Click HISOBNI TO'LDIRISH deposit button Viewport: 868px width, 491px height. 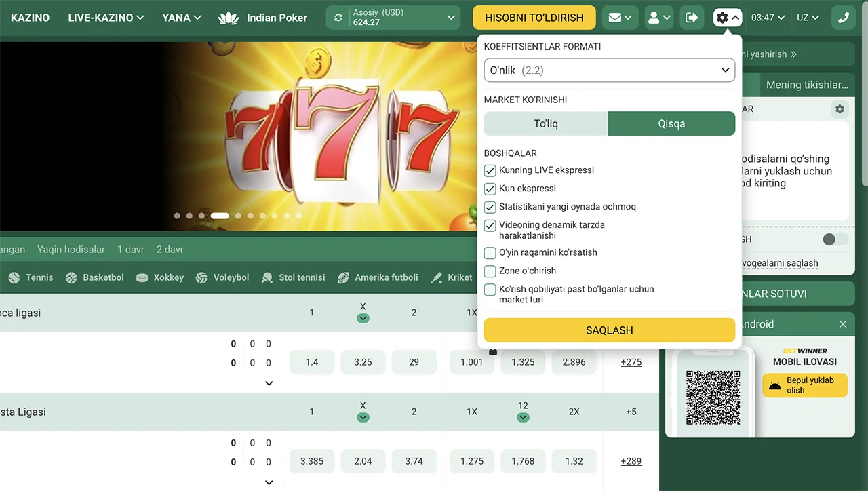coord(534,18)
